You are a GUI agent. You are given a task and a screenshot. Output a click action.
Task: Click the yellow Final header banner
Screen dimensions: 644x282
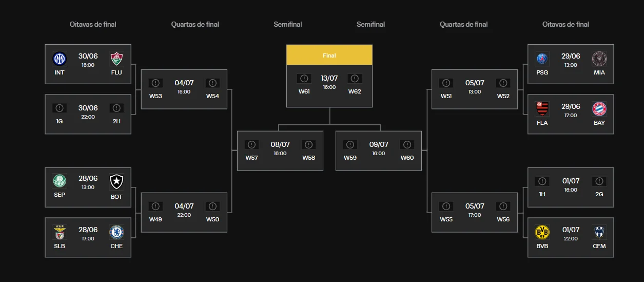329,55
